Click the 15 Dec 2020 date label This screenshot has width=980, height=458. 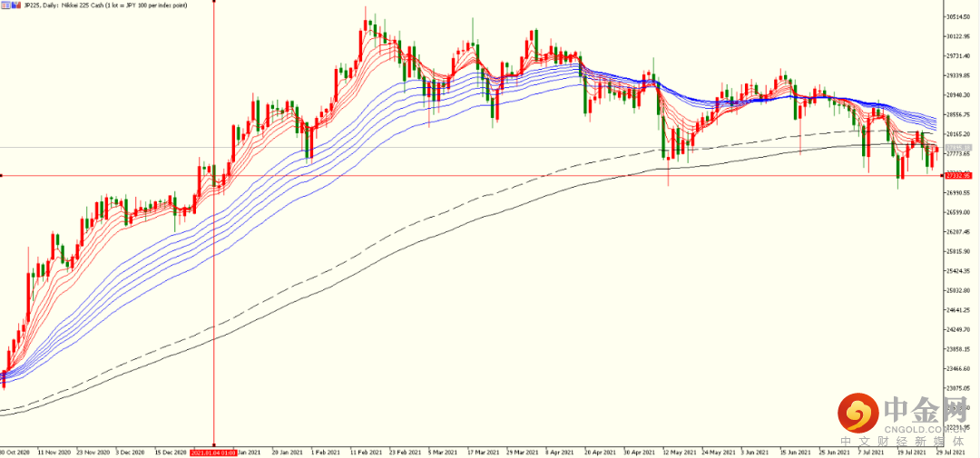pyautogui.click(x=171, y=452)
